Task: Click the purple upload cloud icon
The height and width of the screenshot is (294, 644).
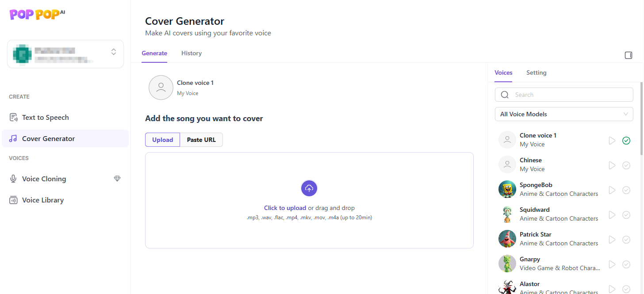Action: pos(309,188)
